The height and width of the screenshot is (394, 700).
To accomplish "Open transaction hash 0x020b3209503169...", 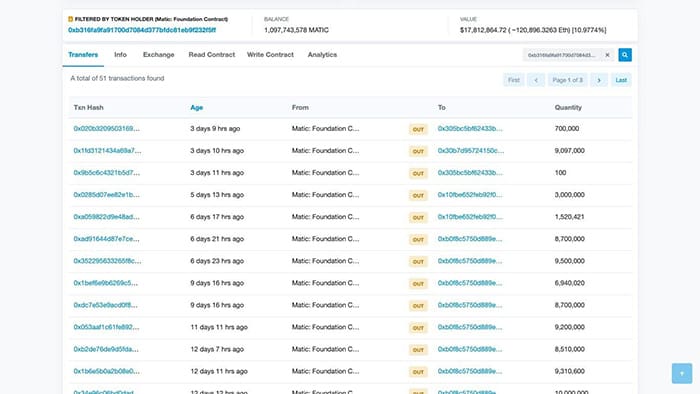I will (106, 129).
